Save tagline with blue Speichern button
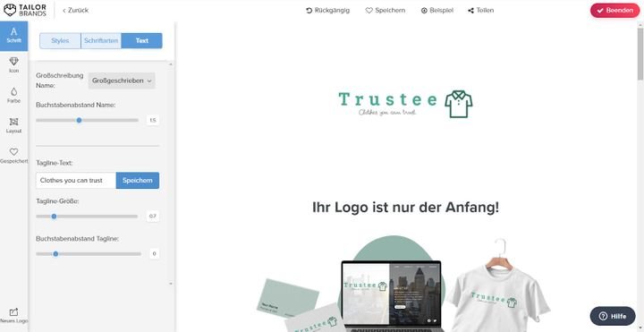 click(x=138, y=181)
